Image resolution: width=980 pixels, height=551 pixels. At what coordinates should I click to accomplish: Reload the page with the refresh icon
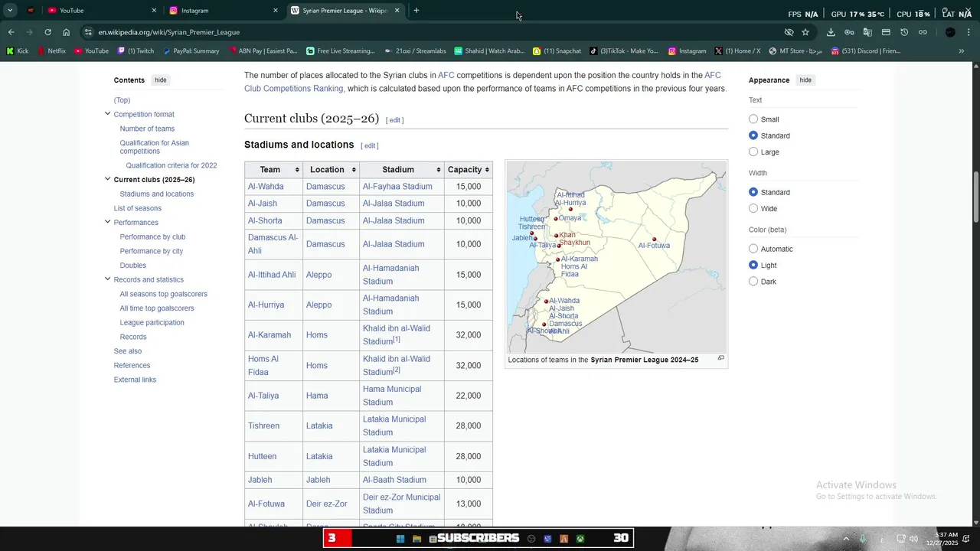47,32
